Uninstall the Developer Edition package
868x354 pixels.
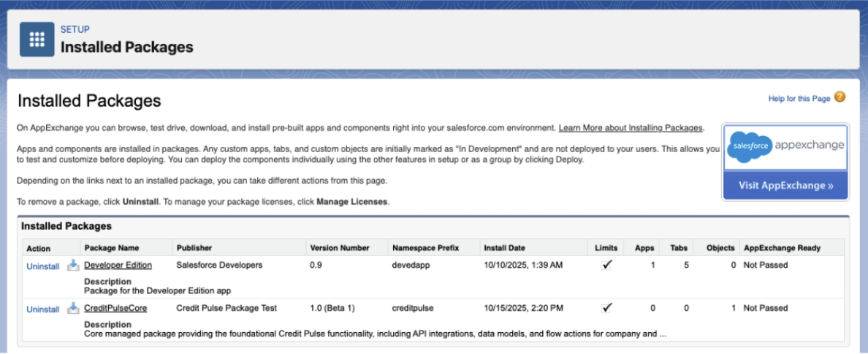pos(43,266)
